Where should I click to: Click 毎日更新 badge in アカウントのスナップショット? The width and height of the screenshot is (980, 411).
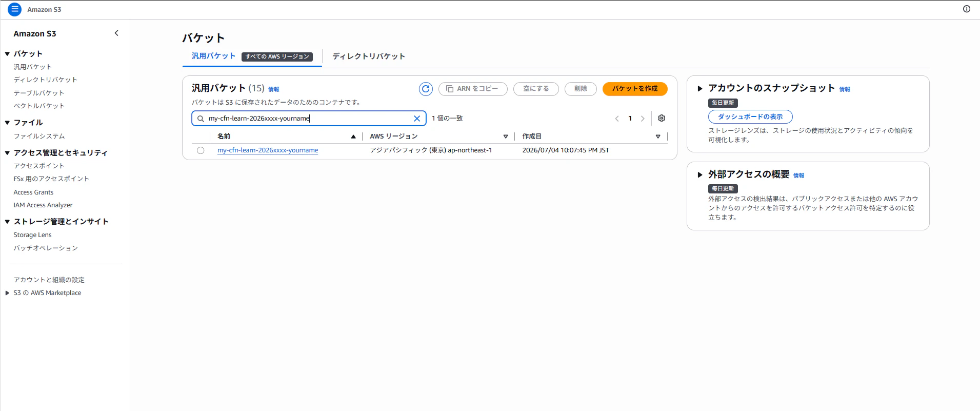pos(723,103)
